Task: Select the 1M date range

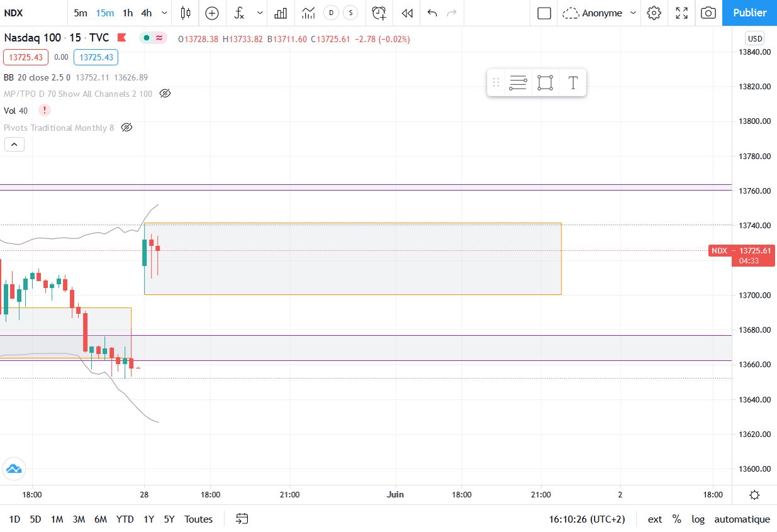Action: coord(57,519)
